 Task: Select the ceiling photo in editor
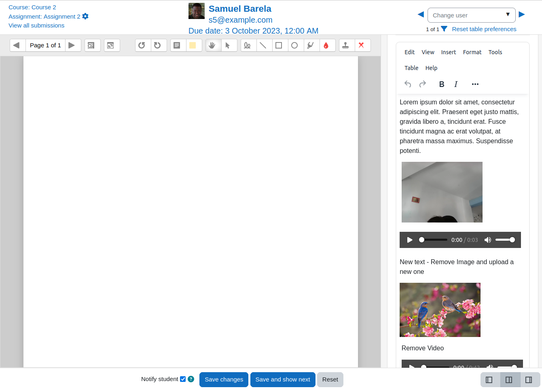(x=442, y=192)
